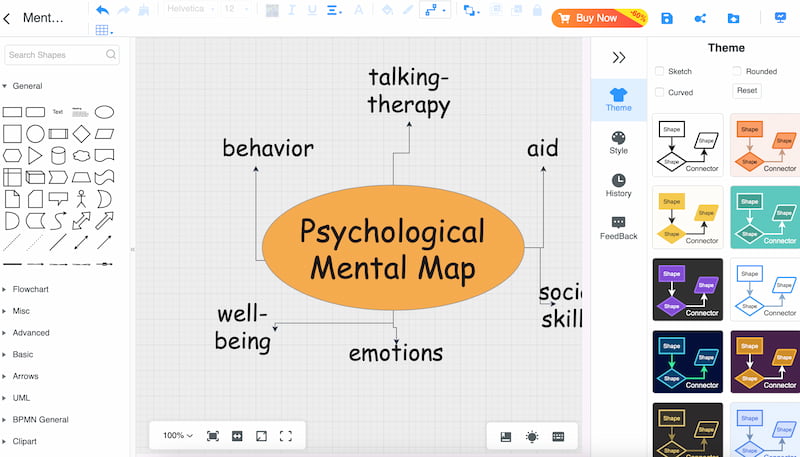Select the fill color bucket

click(387, 10)
